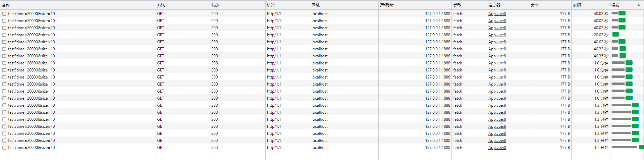
Task: Follow the App.vue:8 initiator link for the 1.7 分钟 request
Action: 497,148
